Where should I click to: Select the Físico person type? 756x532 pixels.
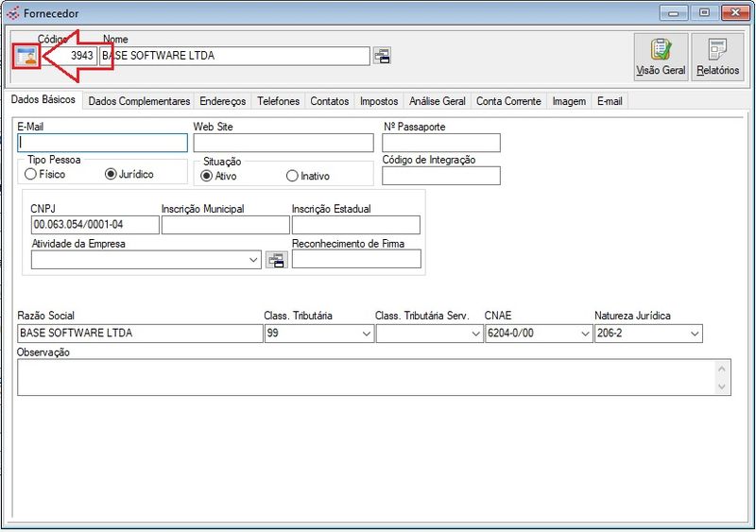coord(31,174)
